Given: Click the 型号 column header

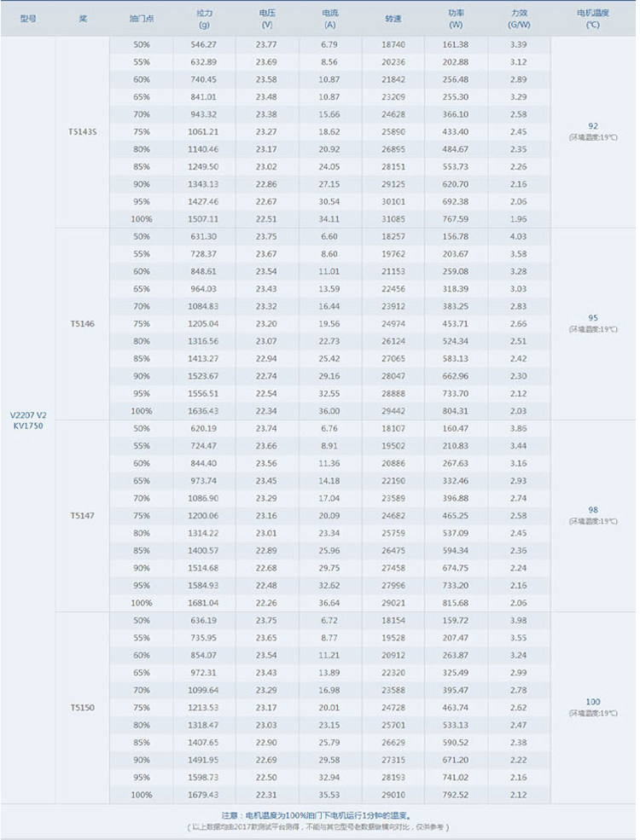Looking at the screenshot, I should tap(28, 19).
